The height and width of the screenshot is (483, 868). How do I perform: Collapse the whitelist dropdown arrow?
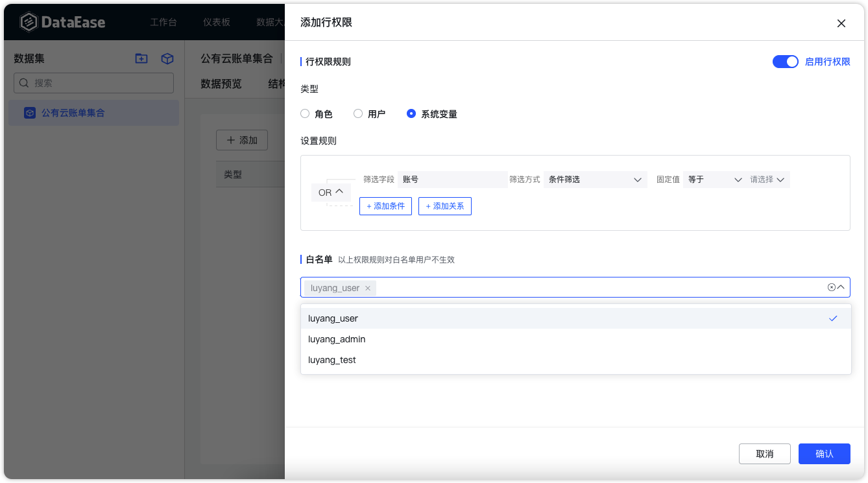[841, 287]
